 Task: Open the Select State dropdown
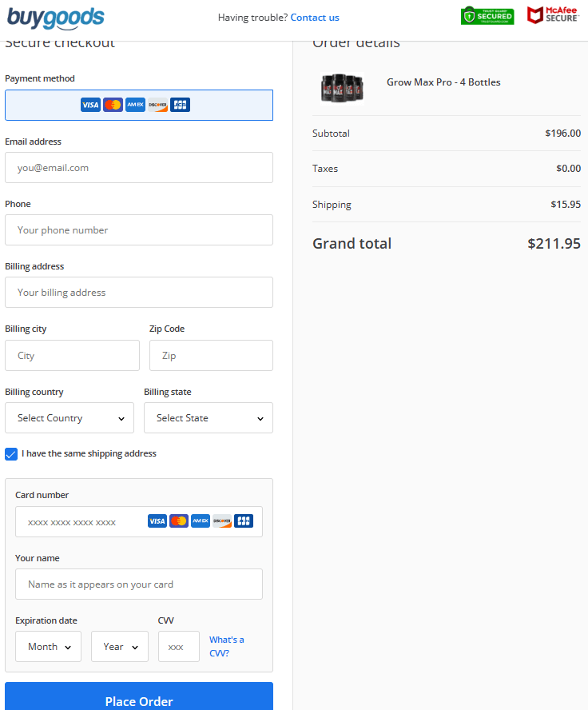[x=208, y=417]
